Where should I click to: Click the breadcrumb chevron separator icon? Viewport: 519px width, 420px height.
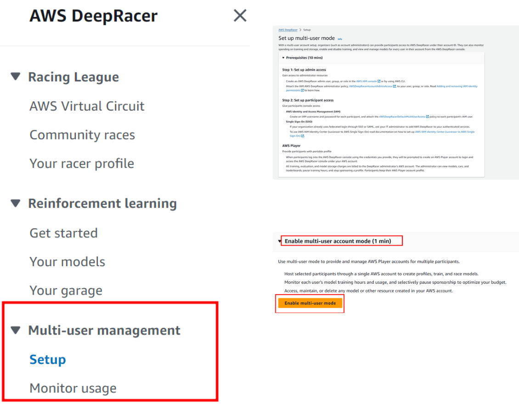tap(300, 30)
